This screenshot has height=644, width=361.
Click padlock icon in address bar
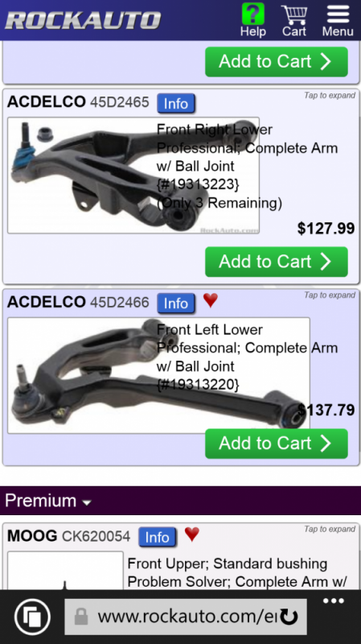point(81,617)
